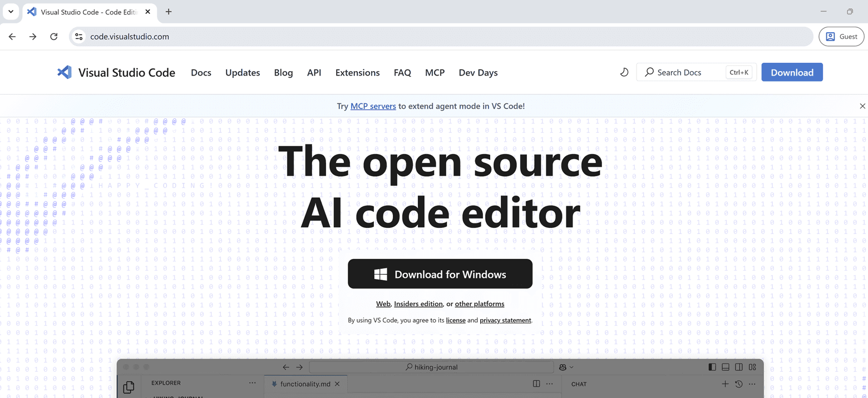This screenshot has height=398, width=868.
Task: Reload the page with the refresh icon
Action: pos(53,36)
